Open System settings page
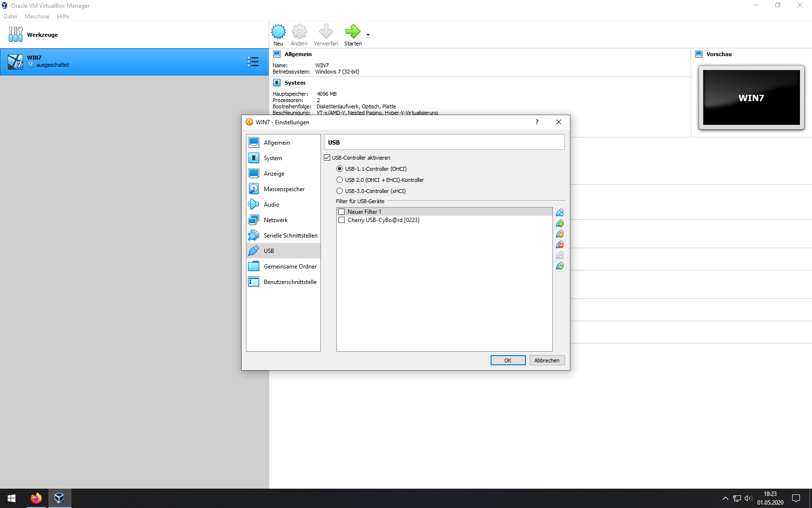The width and height of the screenshot is (812, 508). click(x=283, y=158)
